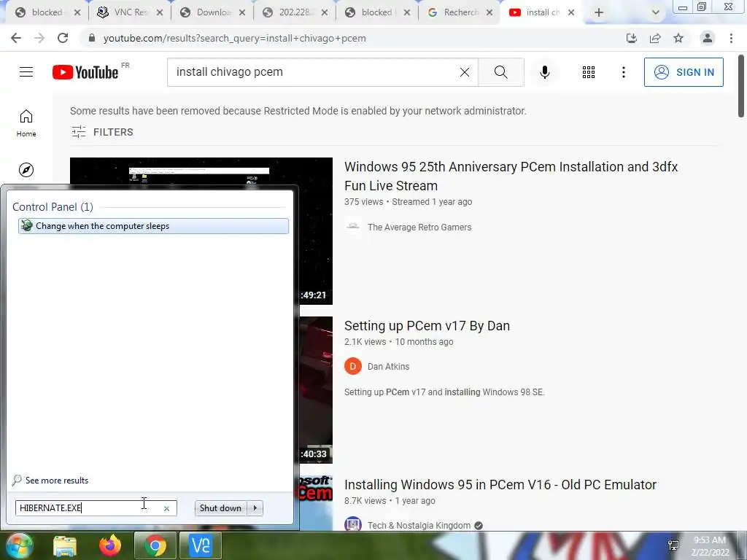Open a new Chrome tab

click(x=599, y=12)
